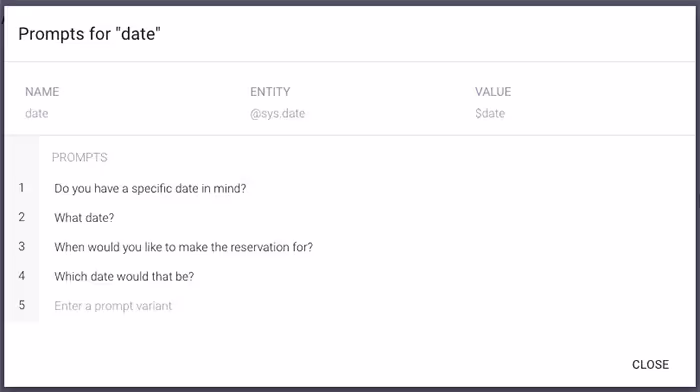The image size is (700, 392).
Task: Click the parameter value $date
Action: (490, 113)
